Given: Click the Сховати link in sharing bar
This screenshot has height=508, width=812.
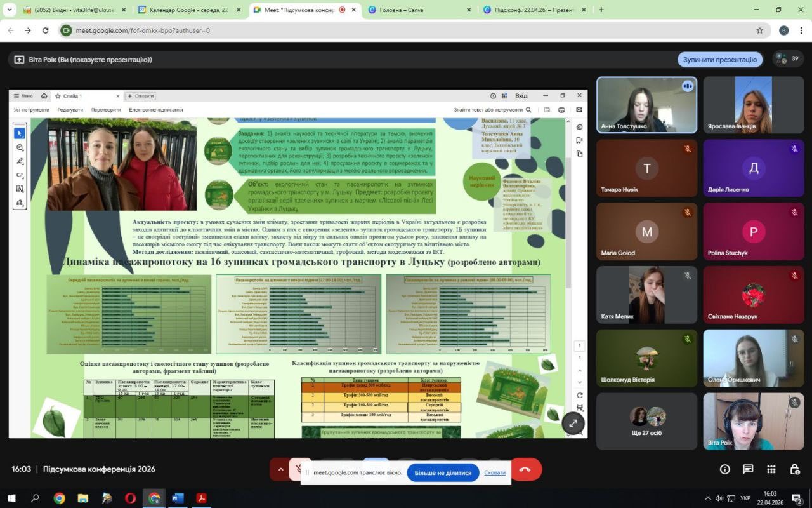Looking at the screenshot, I should pyautogui.click(x=495, y=472).
